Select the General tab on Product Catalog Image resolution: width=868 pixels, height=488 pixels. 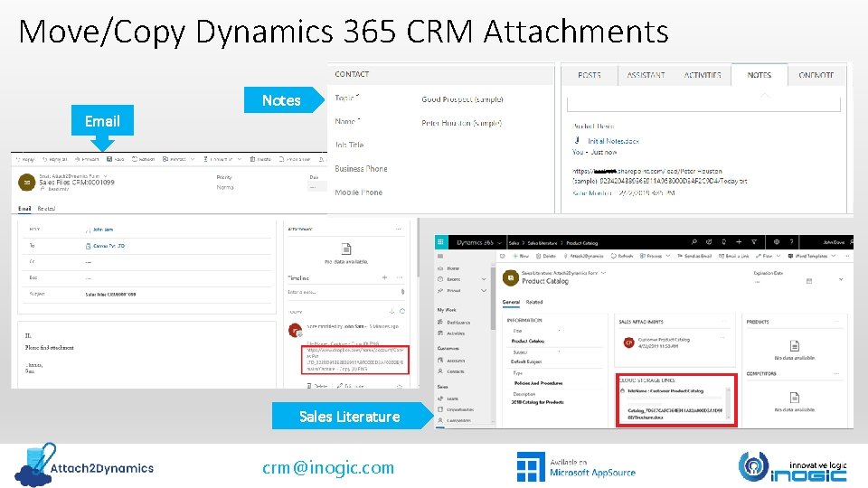[x=510, y=302]
